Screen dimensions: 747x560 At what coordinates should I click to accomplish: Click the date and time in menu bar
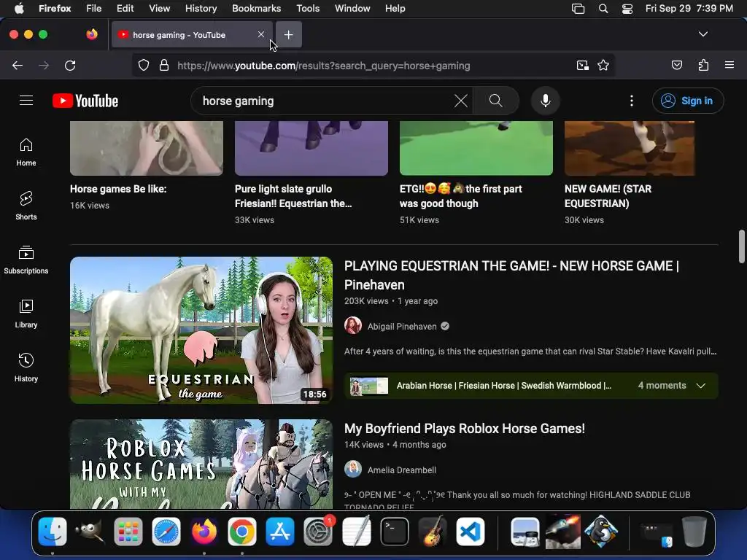coord(689,8)
